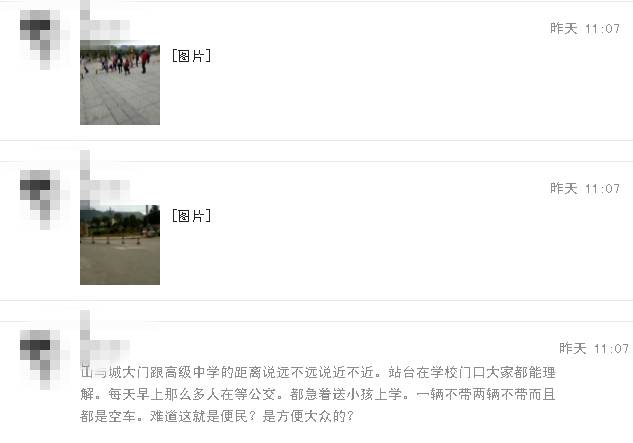Click the message line starting with 解。每天早上
This screenshot has width=633, height=443.
pos(318,394)
